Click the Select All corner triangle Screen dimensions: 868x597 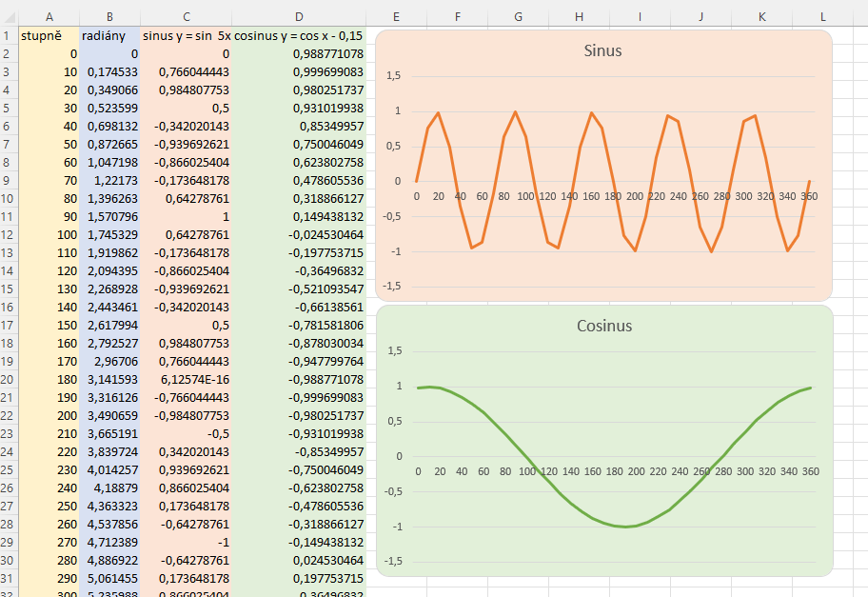click(x=10, y=16)
